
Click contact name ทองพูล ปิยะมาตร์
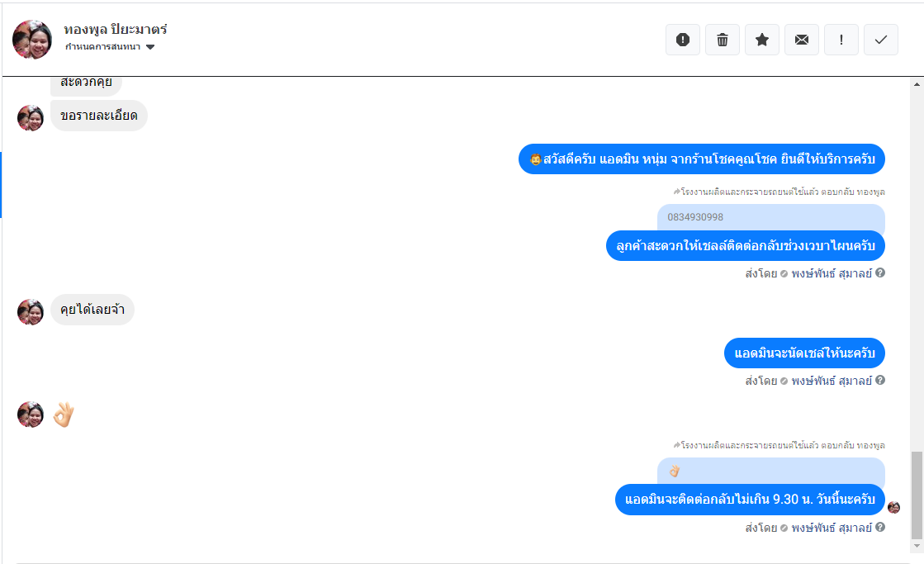(x=116, y=29)
